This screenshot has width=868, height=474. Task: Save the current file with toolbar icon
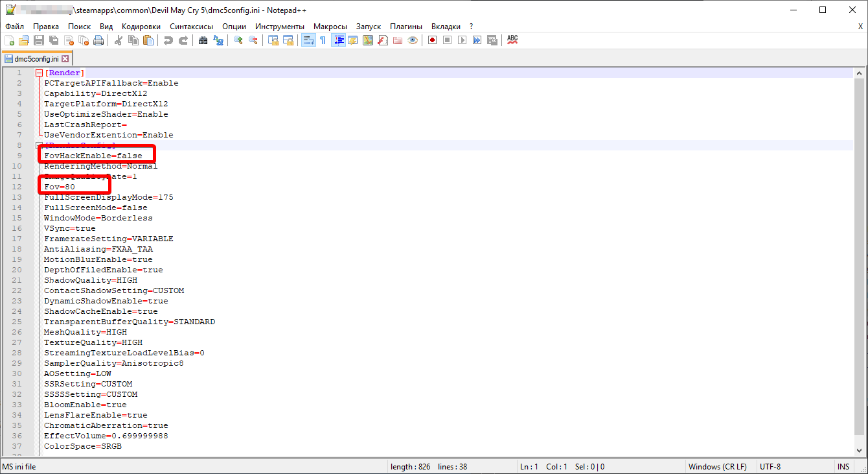[x=39, y=40]
